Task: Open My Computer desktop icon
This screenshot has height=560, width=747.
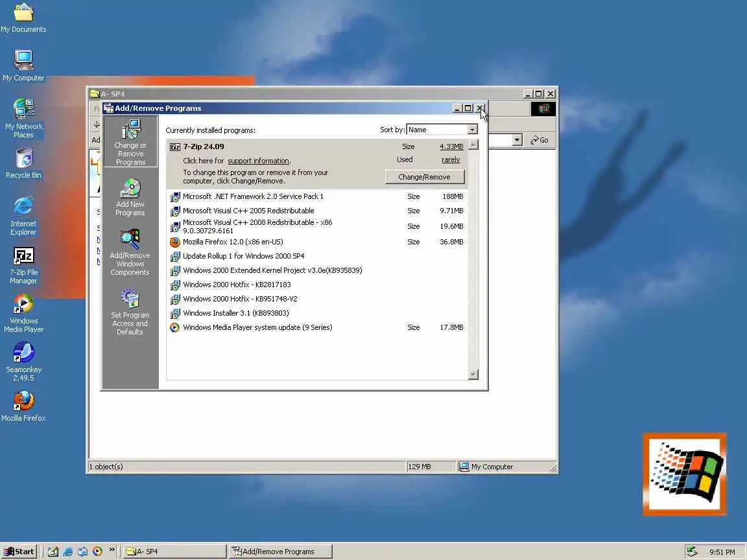Action: click(x=23, y=65)
